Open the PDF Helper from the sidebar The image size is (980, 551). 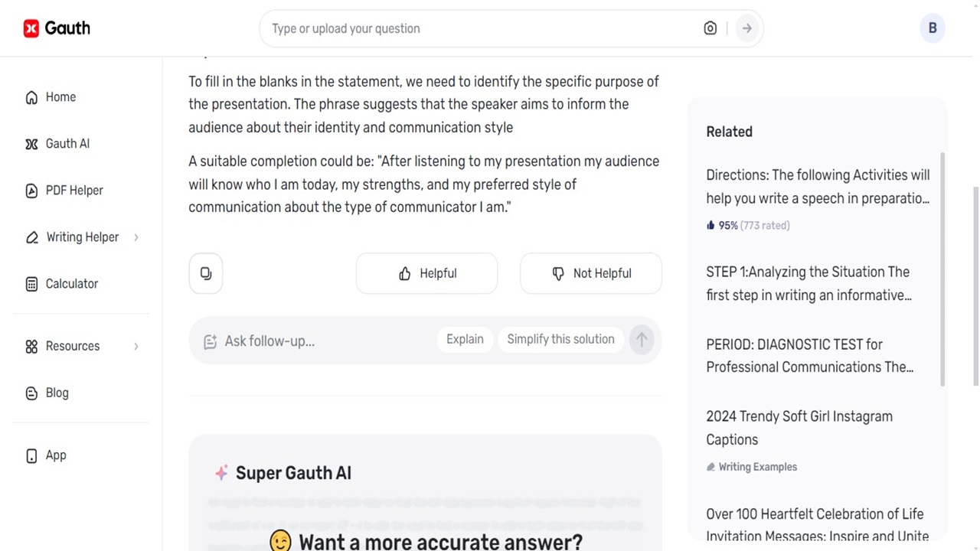[x=31, y=191]
